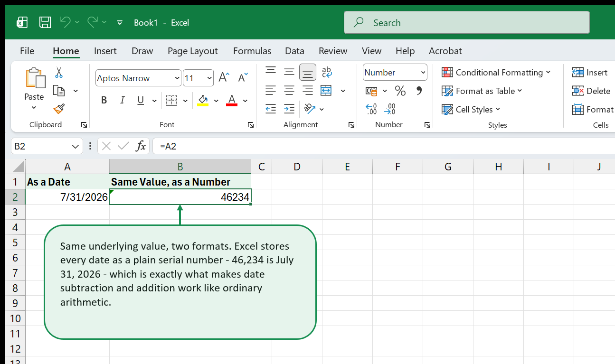Switch to the Data tab

pos(294,51)
